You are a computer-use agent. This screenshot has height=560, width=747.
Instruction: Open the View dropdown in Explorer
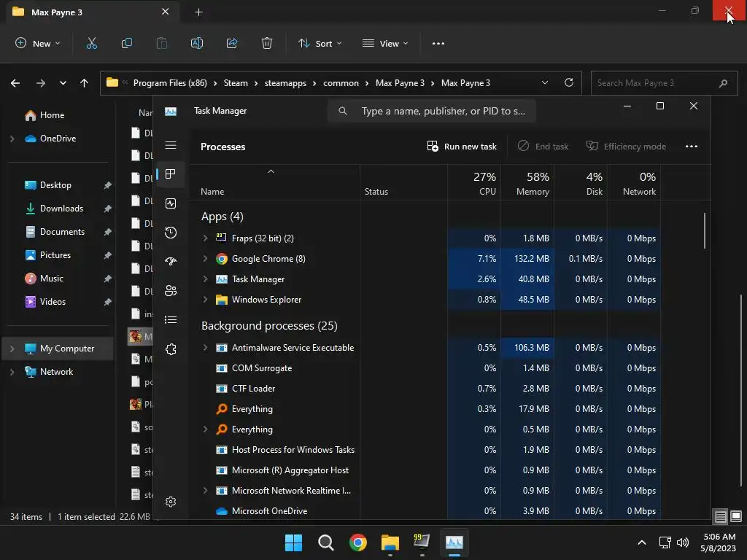pos(385,43)
